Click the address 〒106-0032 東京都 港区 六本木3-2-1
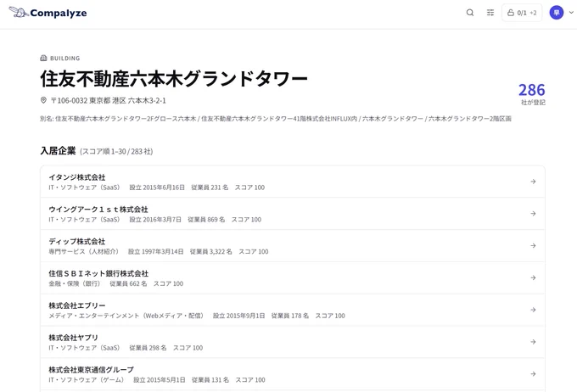The image size is (577, 392). click(109, 100)
